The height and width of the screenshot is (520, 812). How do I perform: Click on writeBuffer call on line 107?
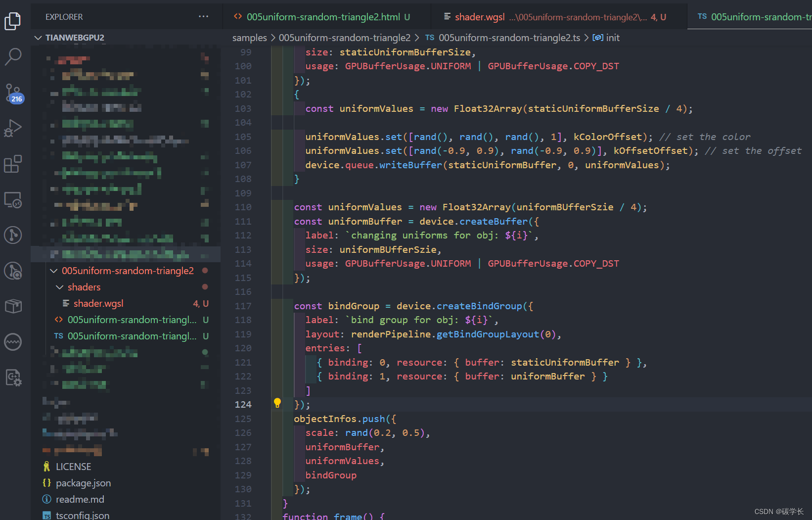(410, 165)
